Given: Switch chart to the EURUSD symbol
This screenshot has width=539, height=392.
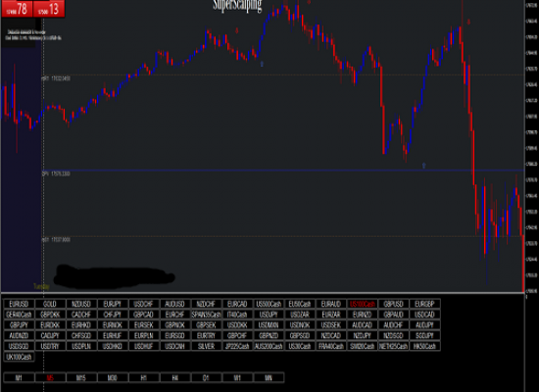Looking at the screenshot, I should 19,304.
